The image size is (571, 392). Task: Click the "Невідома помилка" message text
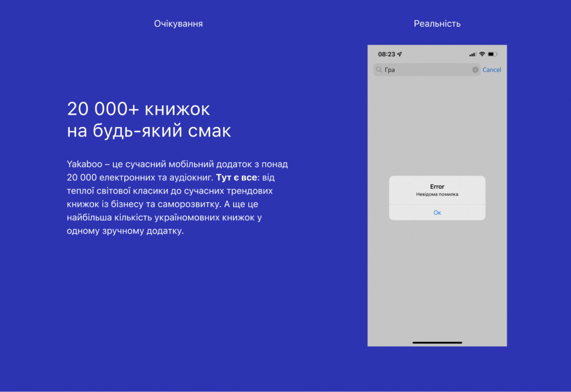click(x=437, y=194)
